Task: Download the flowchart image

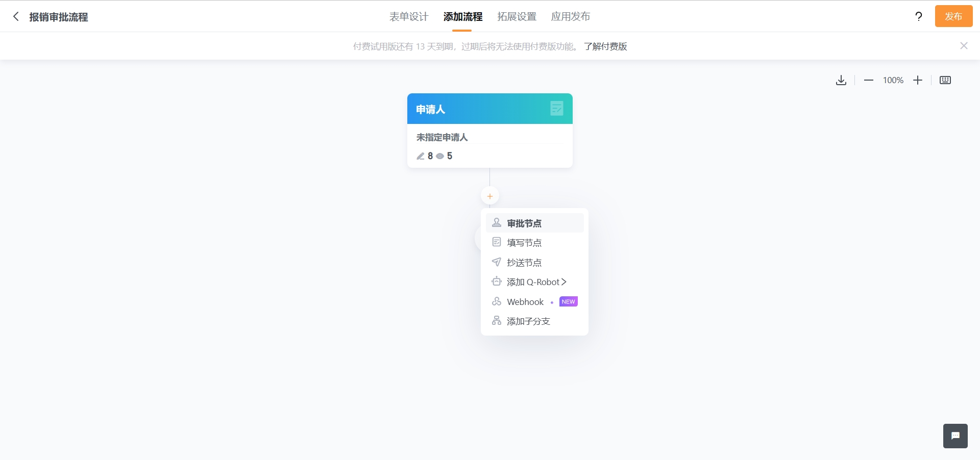Action: [841, 80]
